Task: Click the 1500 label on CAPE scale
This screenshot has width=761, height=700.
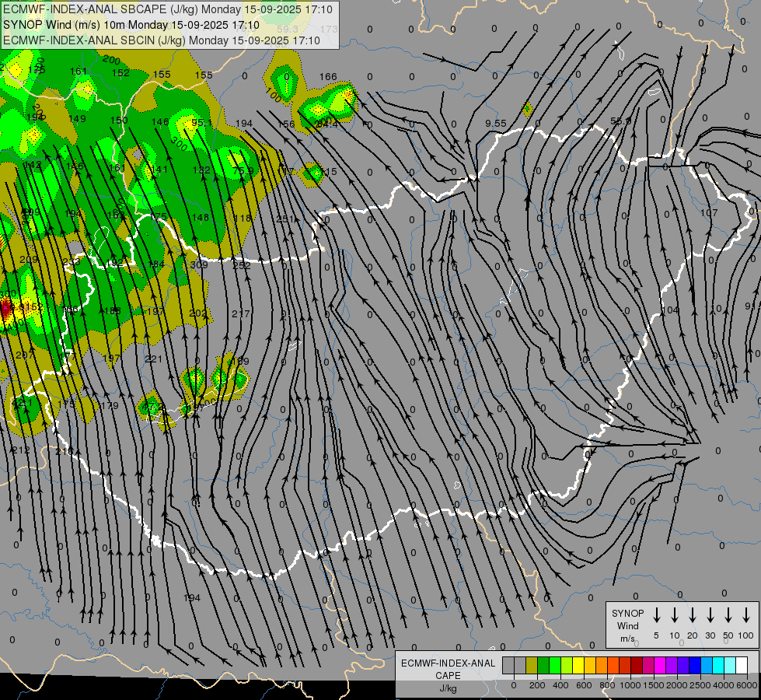Action: (x=654, y=685)
